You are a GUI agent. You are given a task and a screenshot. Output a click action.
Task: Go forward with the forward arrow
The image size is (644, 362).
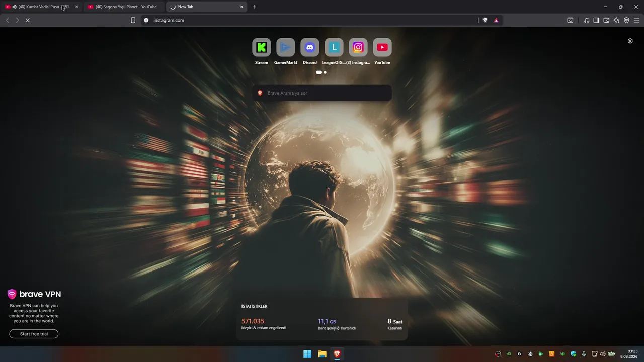click(17, 20)
